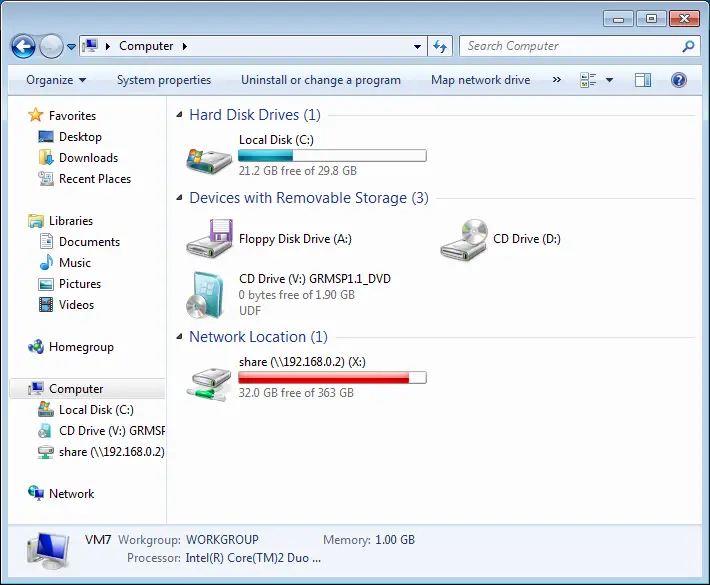Select the network share (X:) drive icon
The width and height of the screenshot is (710, 585).
(x=209, y=384)
